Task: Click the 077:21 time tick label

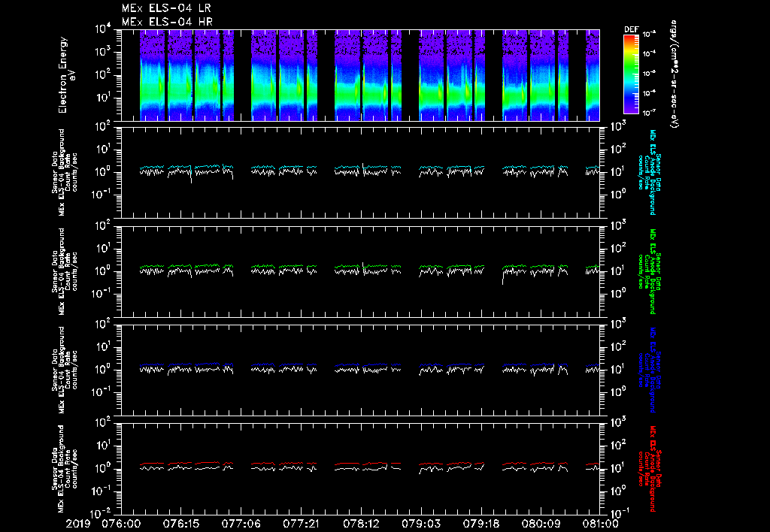Action: (301, 524)
